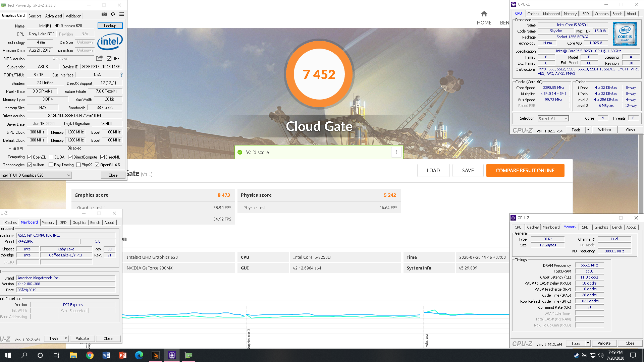Click the system clock in the taskbar

(x=615, y=355)
